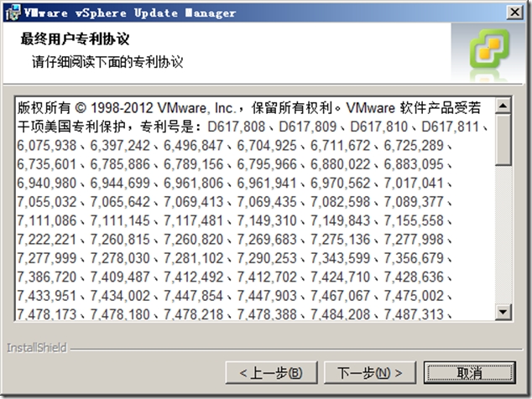Go back with the 上一步(B) button
The image size is (532, 399).
click(271, 372)
